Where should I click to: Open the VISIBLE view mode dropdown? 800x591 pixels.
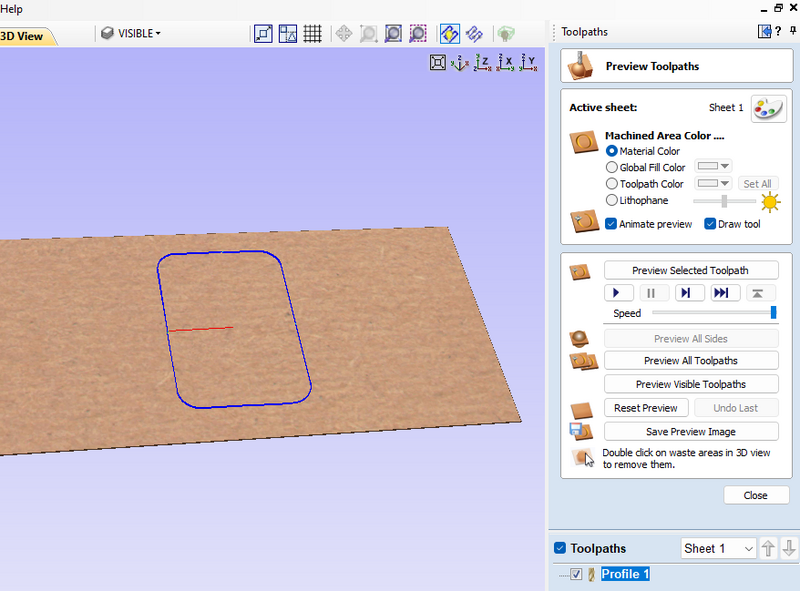131,33
